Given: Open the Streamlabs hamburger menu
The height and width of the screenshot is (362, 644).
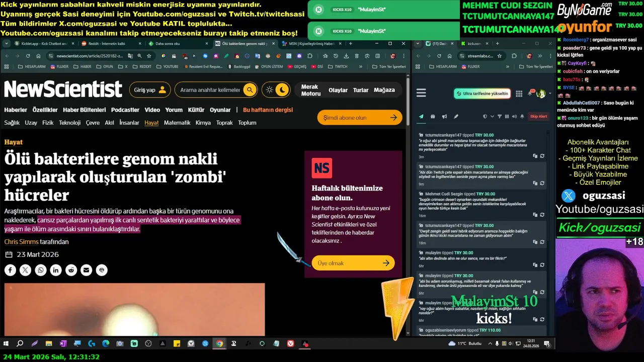Looking at the screenshot, I should [x=421, y=93].
